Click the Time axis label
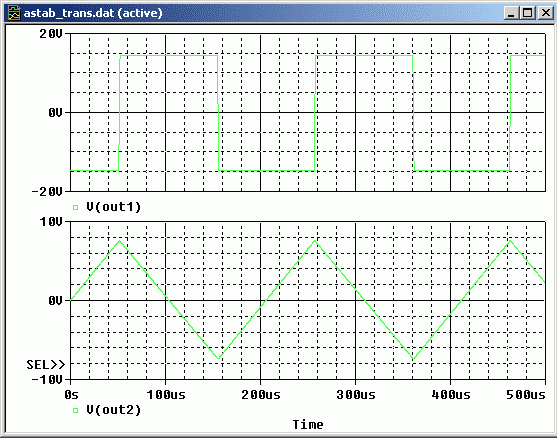Viewport: 557px width, 438px height. click(x=308, y=425)
